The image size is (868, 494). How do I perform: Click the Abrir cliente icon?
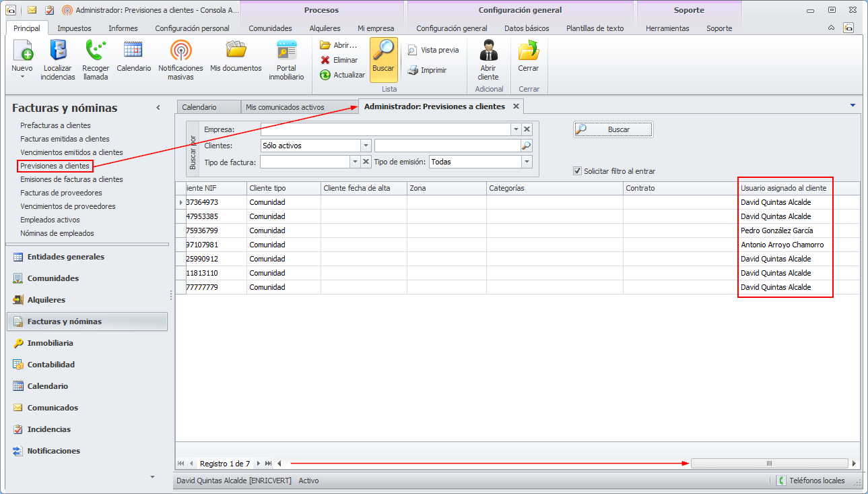(488, 51)
